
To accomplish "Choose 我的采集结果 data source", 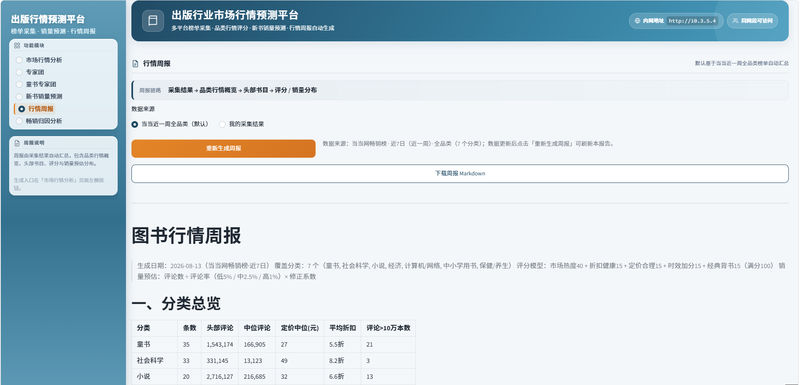I will click(241, 124).
